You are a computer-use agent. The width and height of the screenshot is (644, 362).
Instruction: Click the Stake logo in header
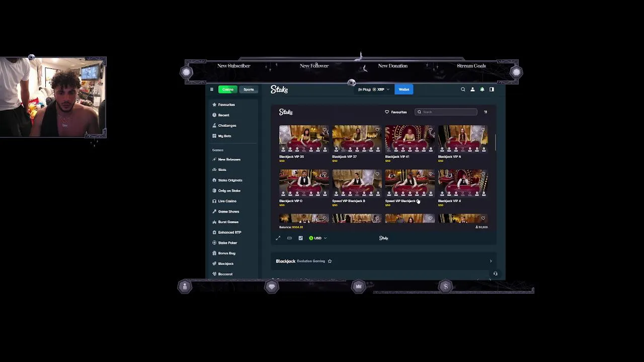[279, 89]
